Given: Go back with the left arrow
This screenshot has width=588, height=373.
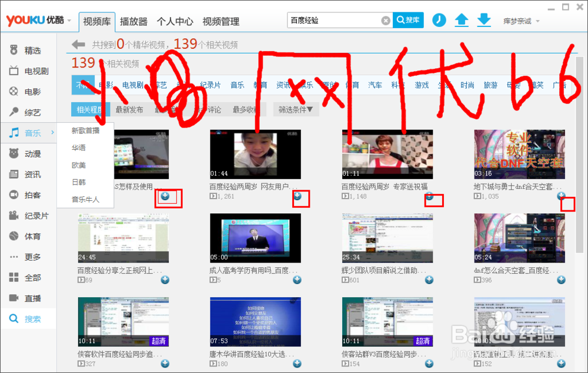Looking at the screenshot, I should 78,45.
